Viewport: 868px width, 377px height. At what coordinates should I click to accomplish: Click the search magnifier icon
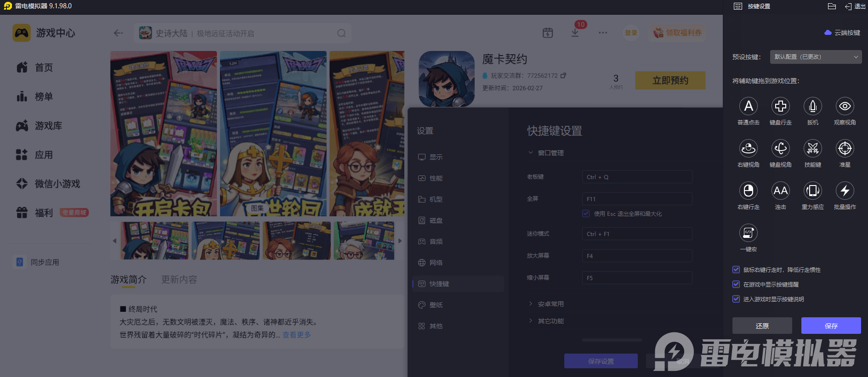pos(341,33)
